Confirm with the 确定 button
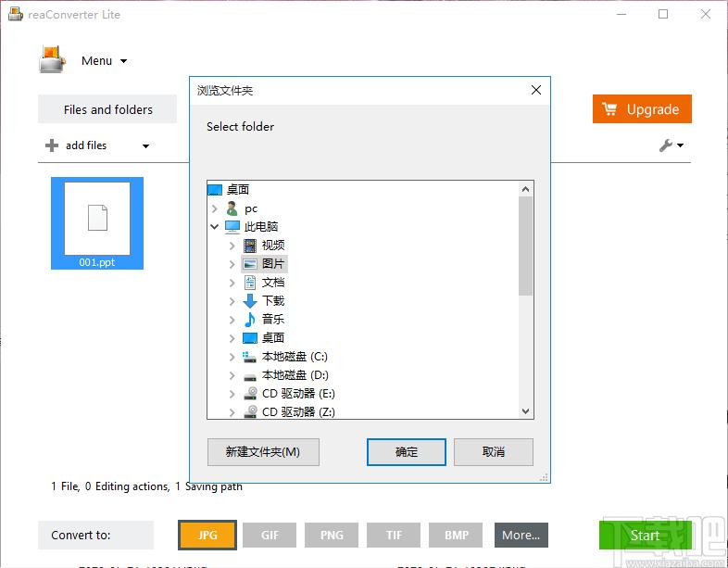Viewport: 728px width, 568px height. click(x=407, y=452)
